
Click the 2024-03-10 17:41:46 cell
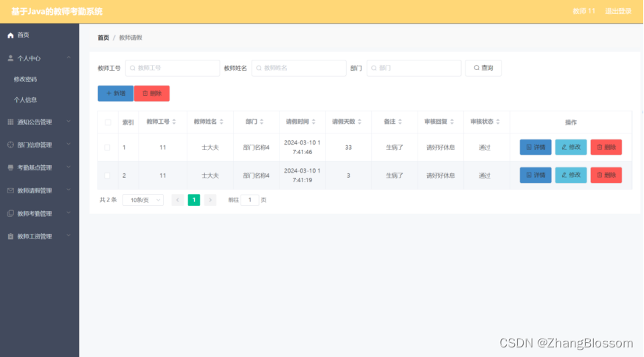click(x=302, y=148)
